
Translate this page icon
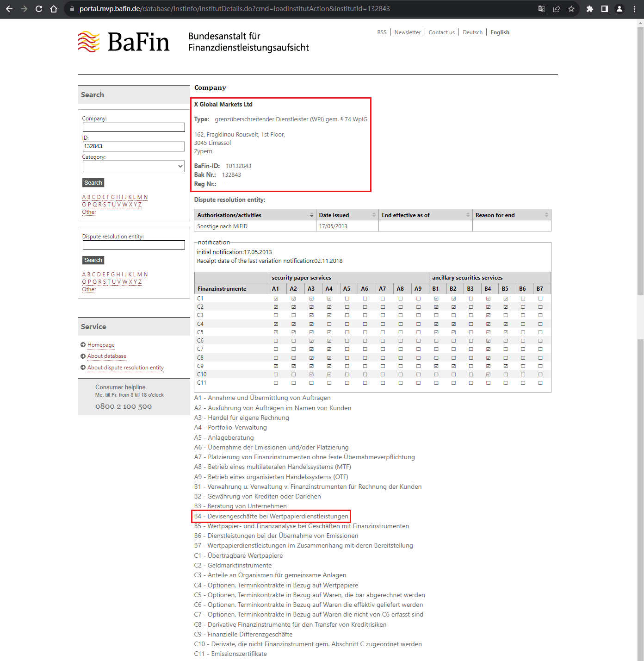pos(542,9)
